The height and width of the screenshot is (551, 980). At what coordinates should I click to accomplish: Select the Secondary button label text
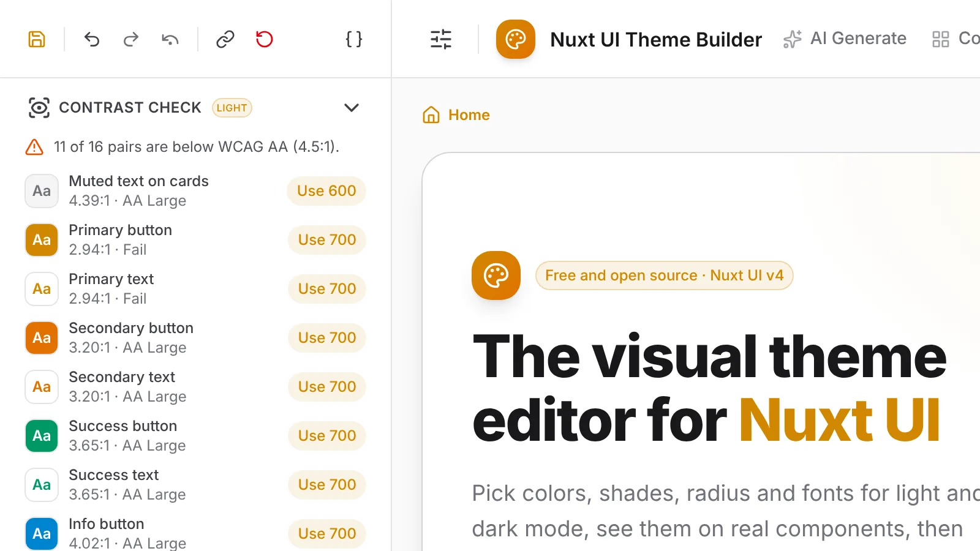coord(131,328)
